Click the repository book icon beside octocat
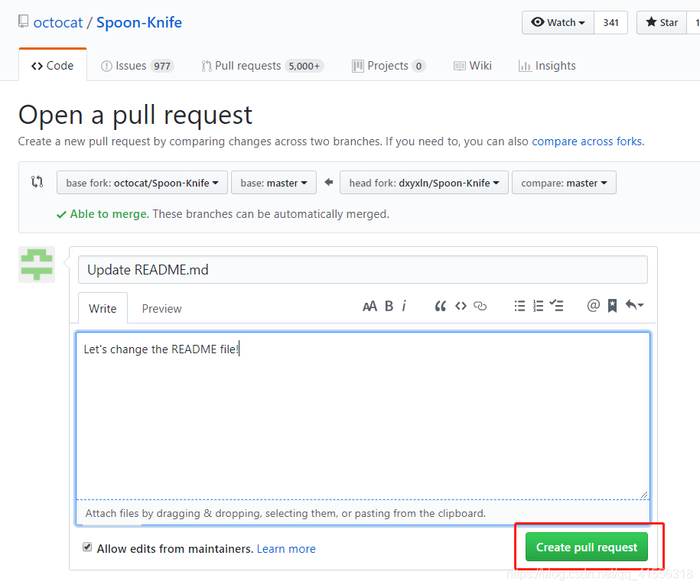Image resolution: width=700 pixels, height=588 pixels. (23, 21)
